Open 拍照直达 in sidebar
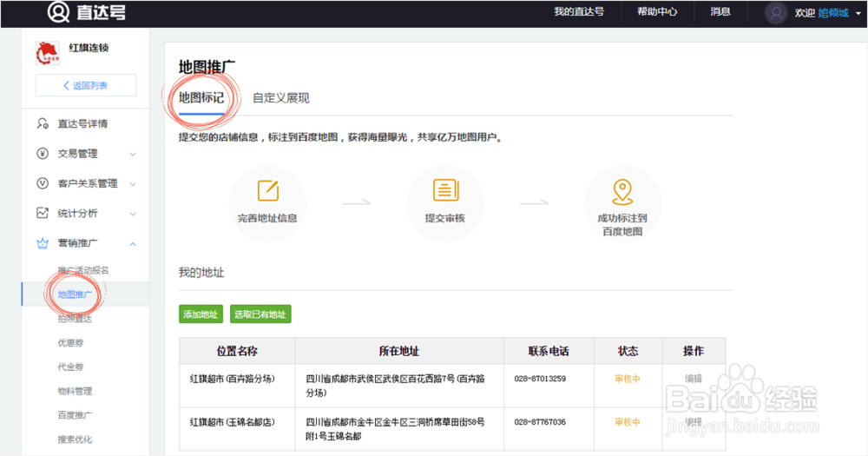This screenshot has height=456, width=868. tap(75, 319)
